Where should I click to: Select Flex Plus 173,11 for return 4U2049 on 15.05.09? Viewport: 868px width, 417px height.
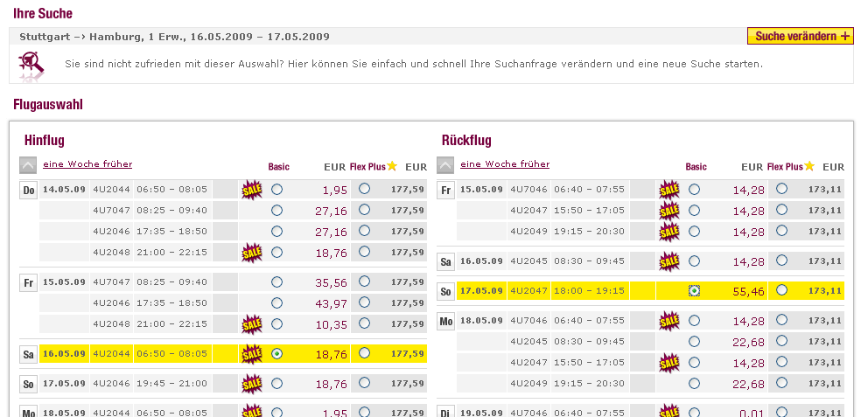click(781, 231)
